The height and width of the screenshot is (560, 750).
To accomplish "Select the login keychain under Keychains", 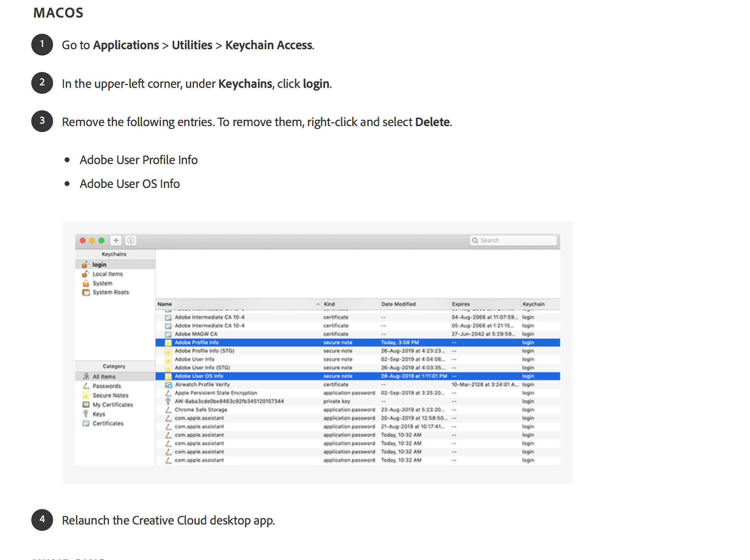I will (x=100, y=264).
